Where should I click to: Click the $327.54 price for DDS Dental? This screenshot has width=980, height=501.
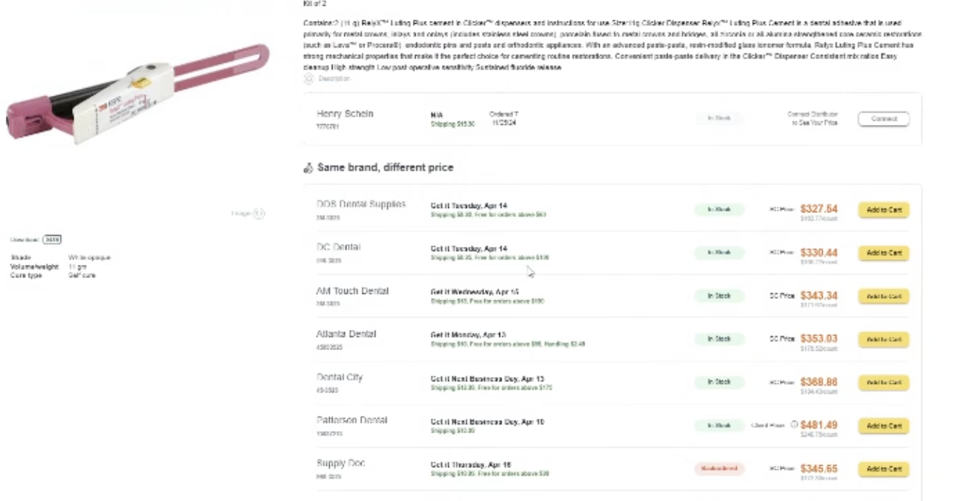tap(818, 209)
